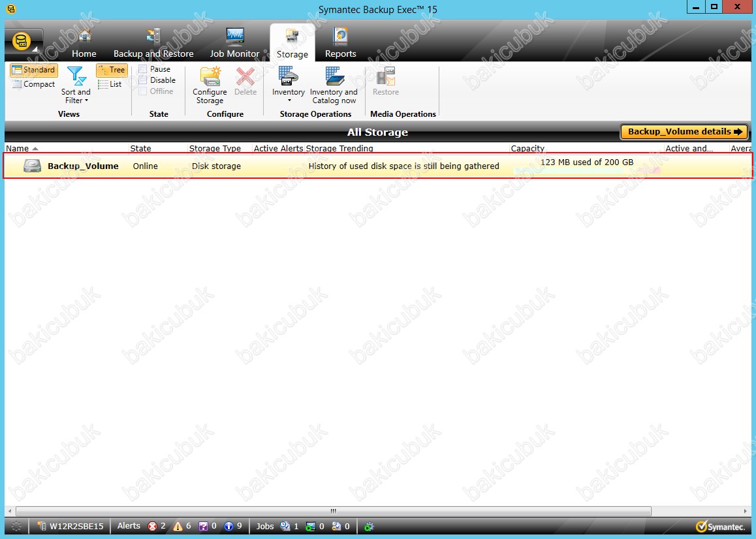Click the scrollbar right arrow
This screenshot has width=756, height=539.
point(746,511)
